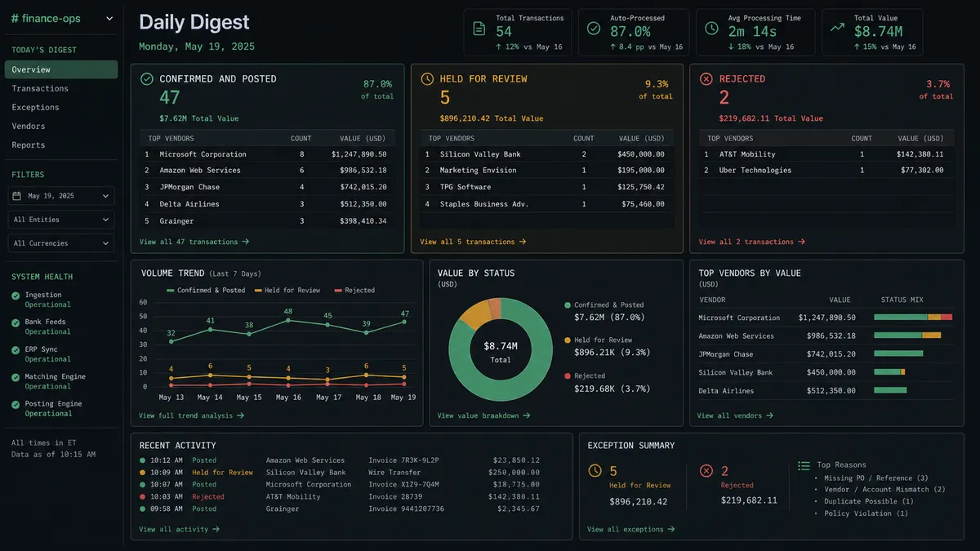
Task: Click the AT&T Mobility rejected row
Action: pyautogui.click(x=826, y=153)
